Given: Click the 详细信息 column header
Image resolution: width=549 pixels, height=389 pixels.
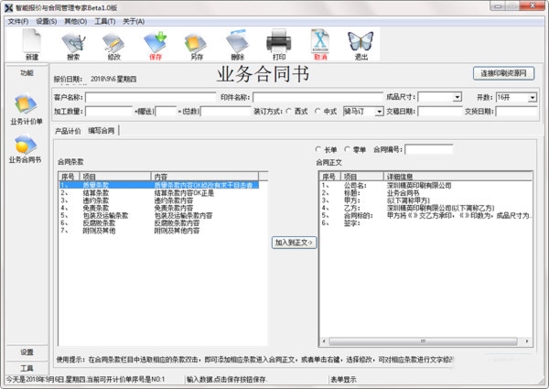Looking at the screenshot, I should (458, 176).
